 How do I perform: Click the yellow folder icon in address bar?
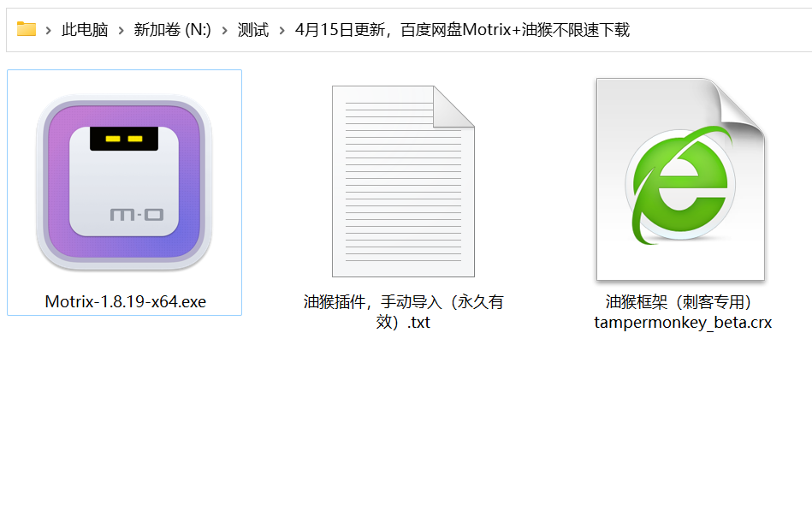click(x=26, y=29)
